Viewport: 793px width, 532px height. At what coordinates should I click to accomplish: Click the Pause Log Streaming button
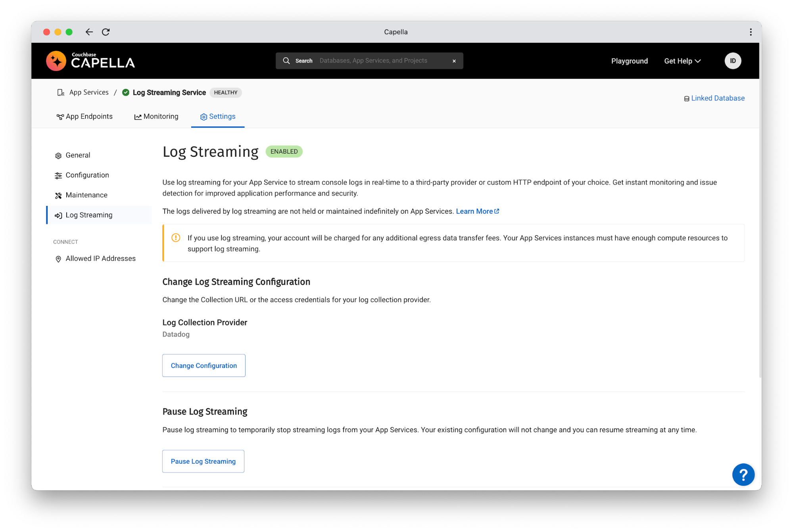[203, 461]
